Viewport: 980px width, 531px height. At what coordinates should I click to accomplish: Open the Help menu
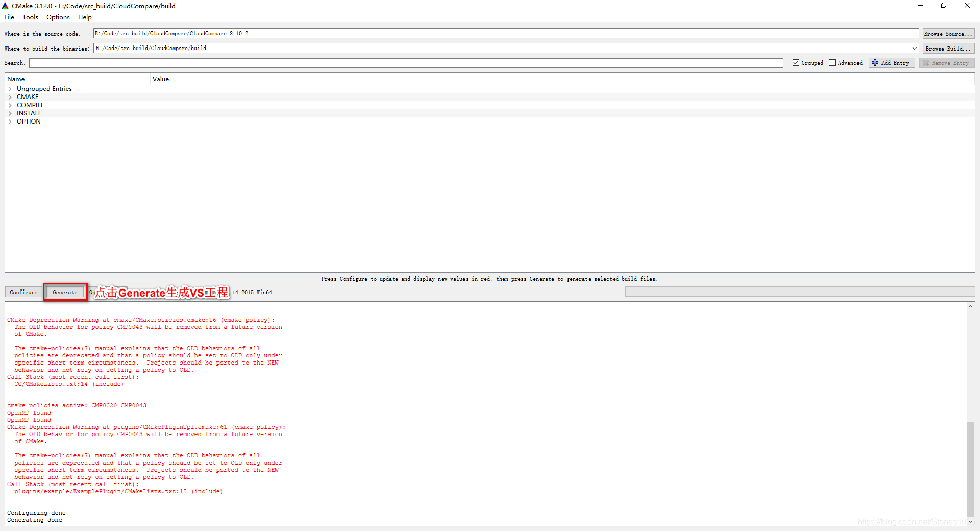(x=85, y=17)
